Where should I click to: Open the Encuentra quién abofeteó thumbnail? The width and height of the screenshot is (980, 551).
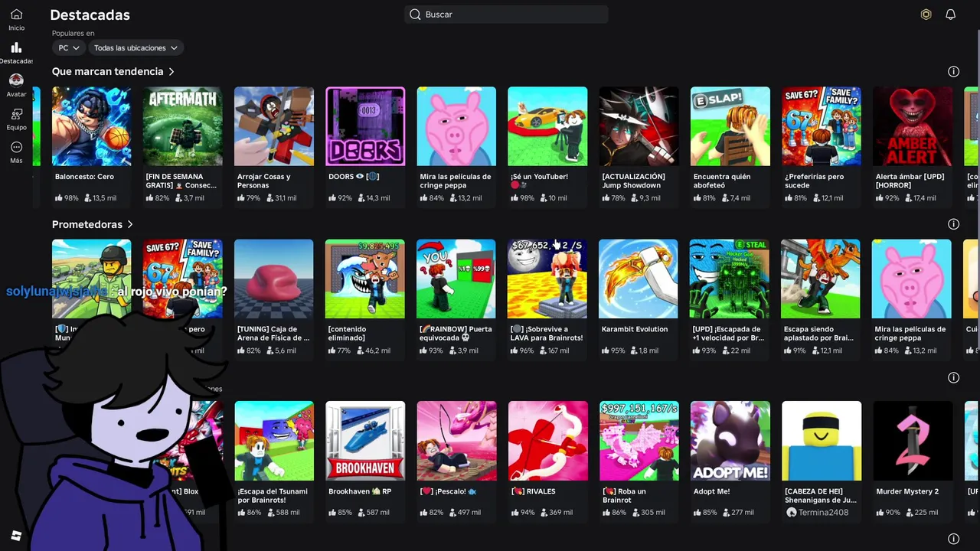[730, 126]
